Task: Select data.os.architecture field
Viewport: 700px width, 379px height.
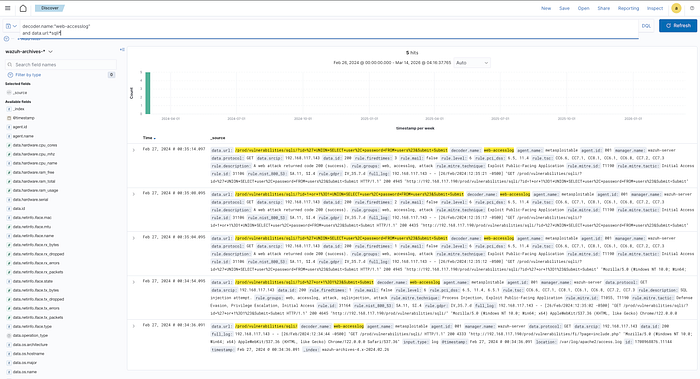Action: point(30,345)
